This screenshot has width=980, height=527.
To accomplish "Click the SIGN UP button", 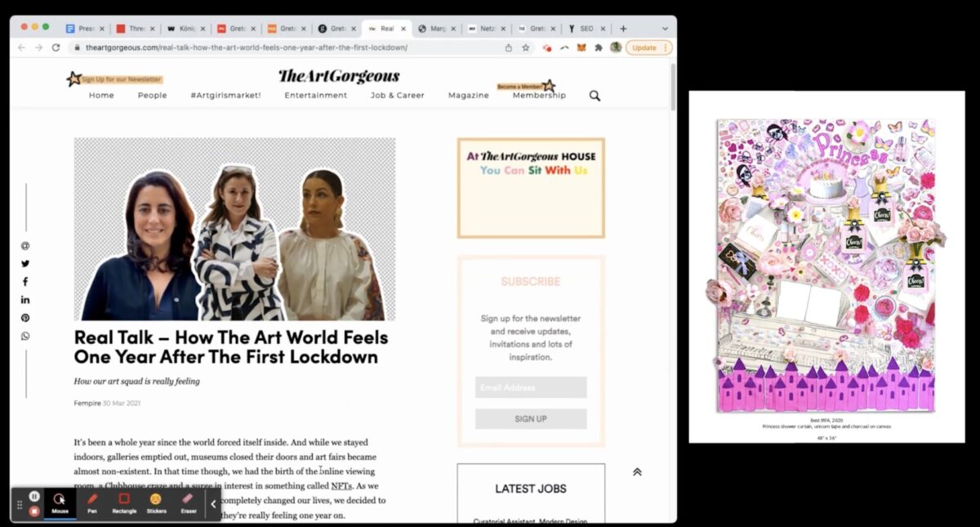I will (531, 418).
